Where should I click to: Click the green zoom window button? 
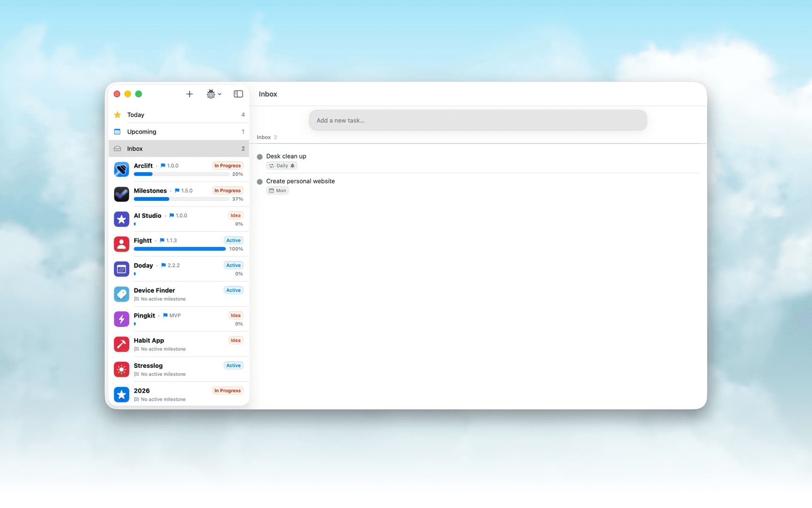139,94
